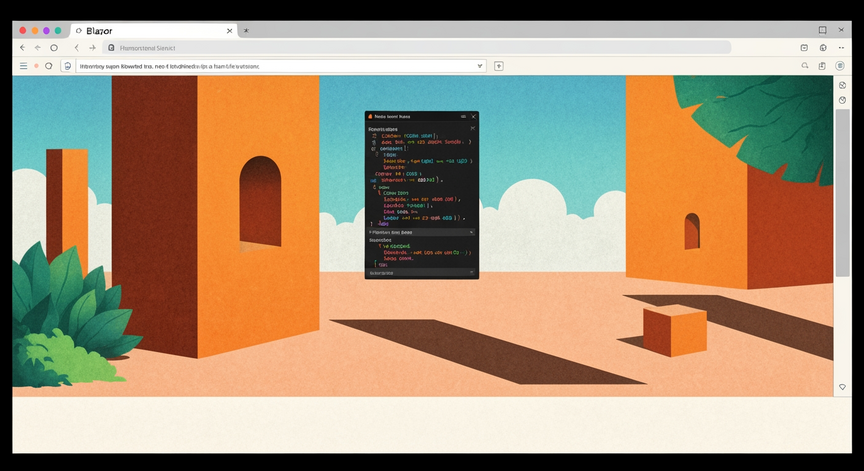Expand the gray section header in the dark panel
The width and height of the screenshot is (864, 471).
point(422,232)
